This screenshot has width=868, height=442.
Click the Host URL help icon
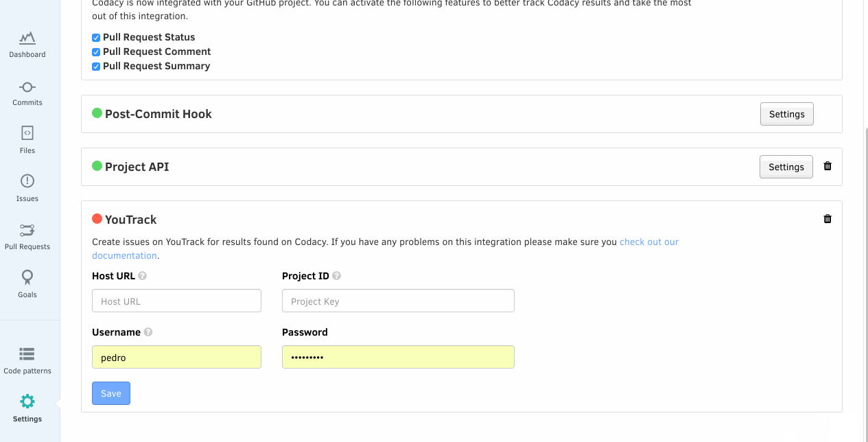pos(143,276)
